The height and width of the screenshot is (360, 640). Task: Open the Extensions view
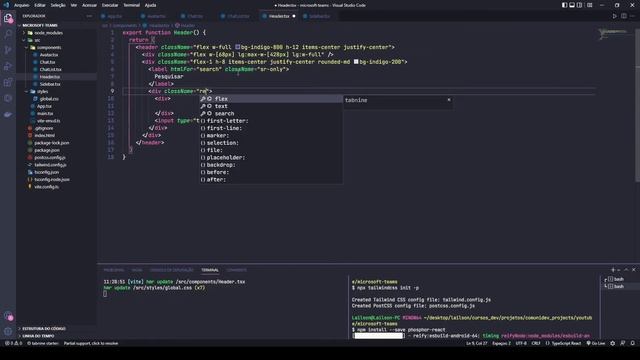click(8, 82)
